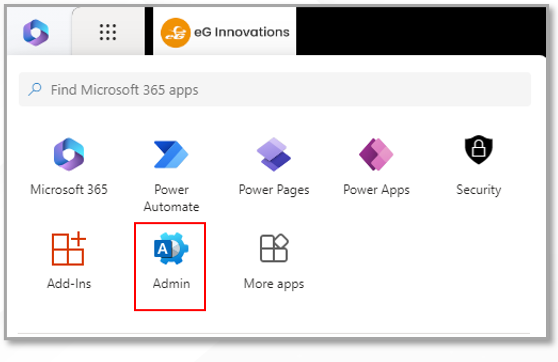Click the eG Innovations organization name
This screenshot has height=362, width=558.
coord(242,32)
